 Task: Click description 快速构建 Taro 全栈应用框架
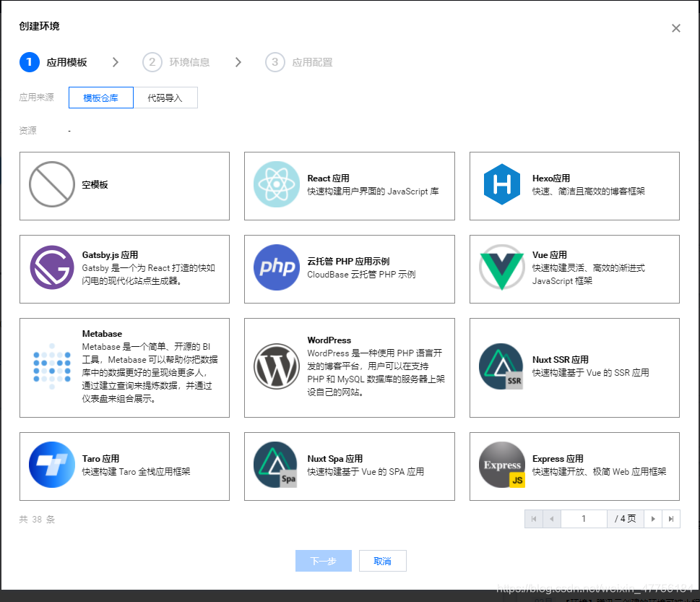136,472
